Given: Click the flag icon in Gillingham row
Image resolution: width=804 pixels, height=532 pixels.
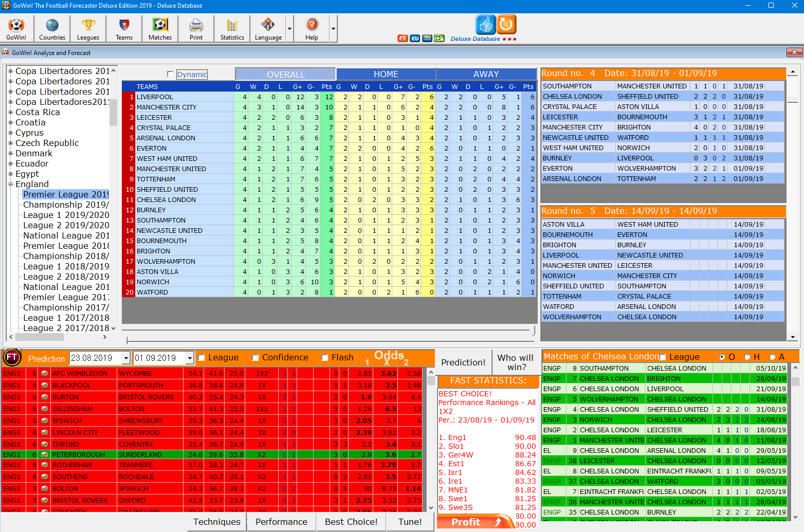Looking at the screenshot, I should 45,409.
